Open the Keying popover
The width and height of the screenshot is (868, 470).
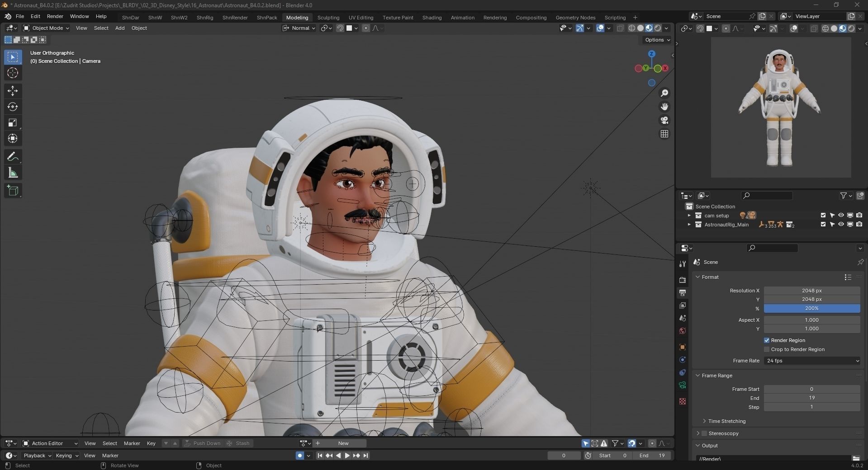tap(67, 456)
